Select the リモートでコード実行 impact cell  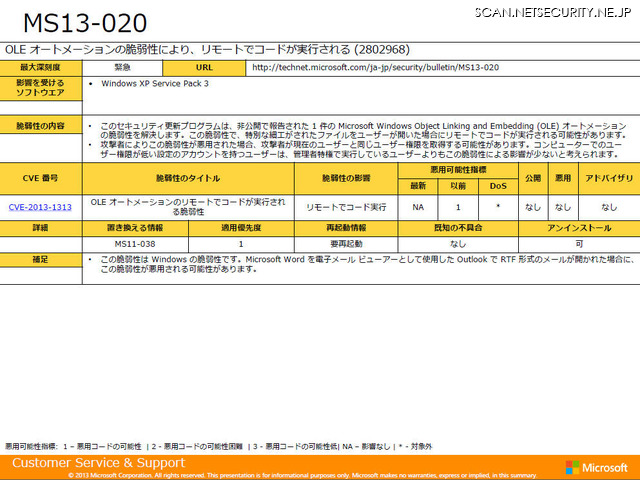pyautogui.click(x=346, y=207)
